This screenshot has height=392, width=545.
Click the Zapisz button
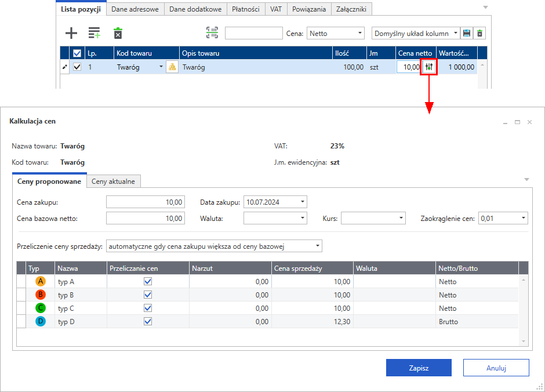click(x=419, y=368)
